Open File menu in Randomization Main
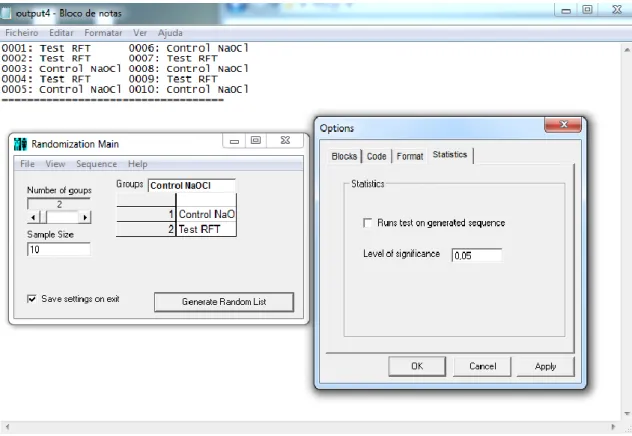 (x=27, y=164)
